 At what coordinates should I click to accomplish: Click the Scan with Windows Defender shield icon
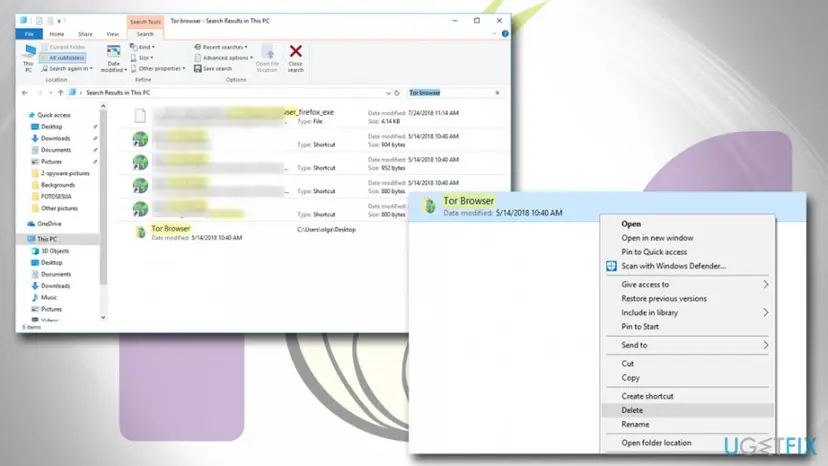pos(611,266)
